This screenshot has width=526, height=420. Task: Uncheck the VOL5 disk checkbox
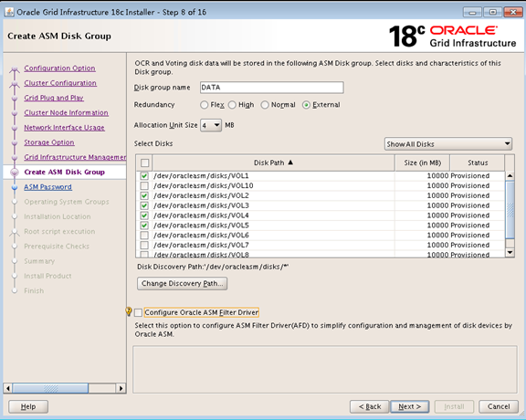[x=144, y=226]
